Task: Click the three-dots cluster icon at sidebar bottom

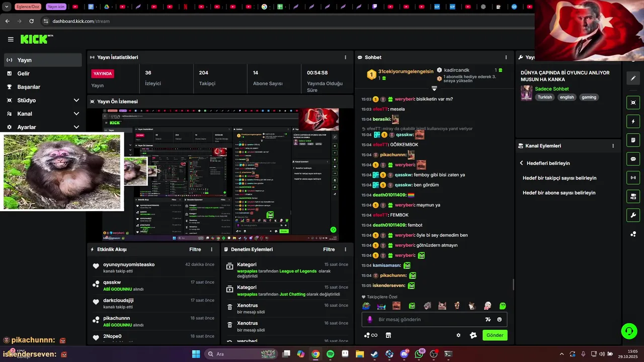Action: (633, 234)
